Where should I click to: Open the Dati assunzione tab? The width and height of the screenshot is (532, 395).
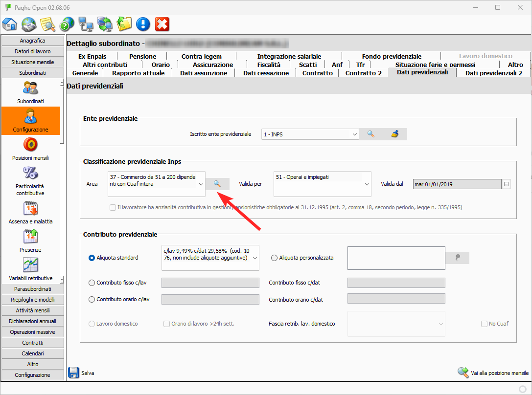pyautogui.click(x=204, y=73)
